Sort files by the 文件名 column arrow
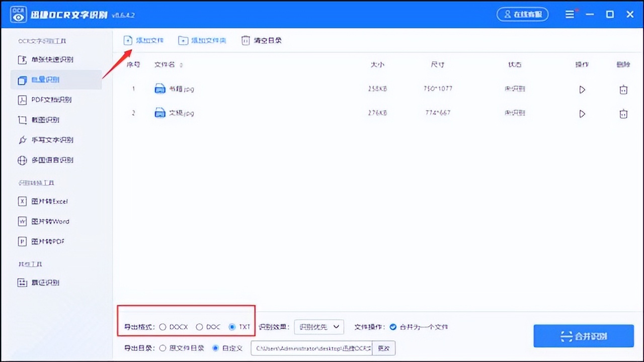 point(181,64)
